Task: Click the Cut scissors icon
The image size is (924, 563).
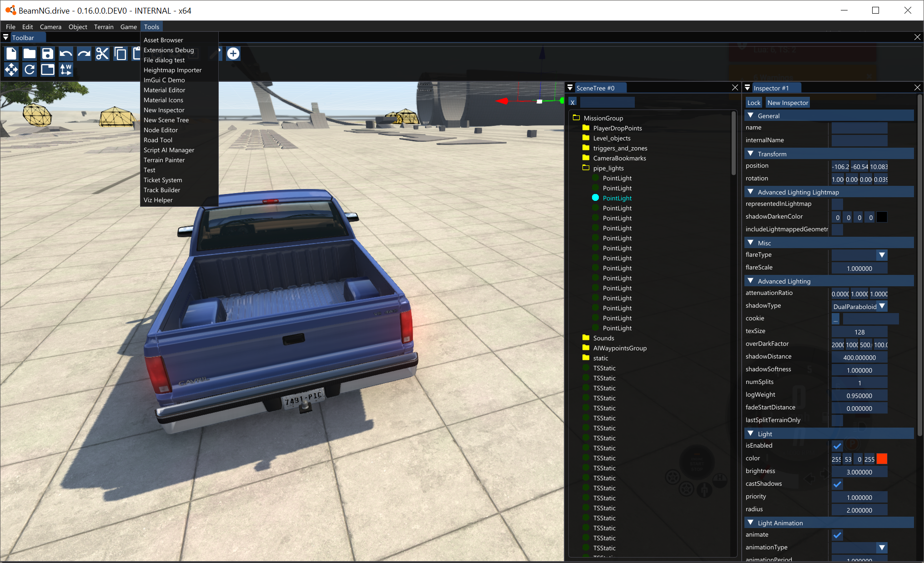Action: 102,54
